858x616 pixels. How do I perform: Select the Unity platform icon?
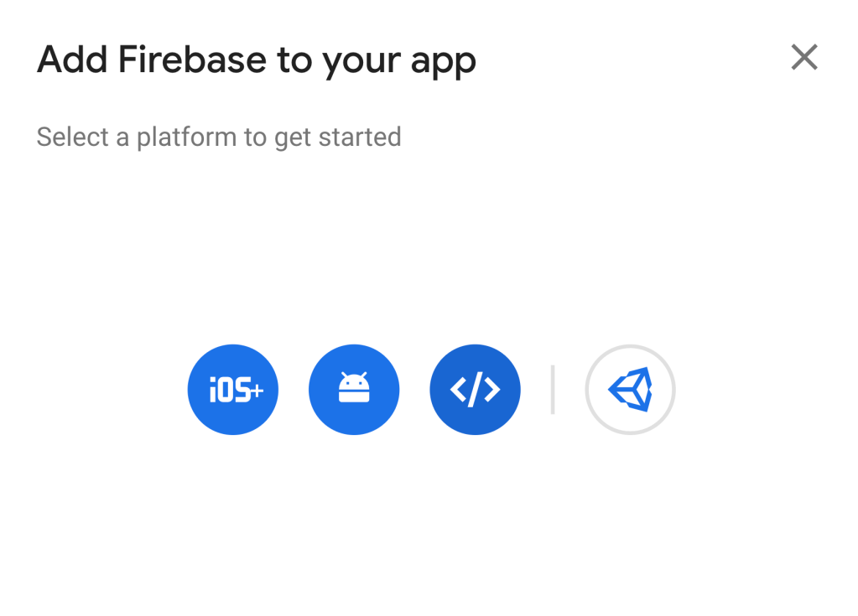pyautogui.click(x=630, y=390)
